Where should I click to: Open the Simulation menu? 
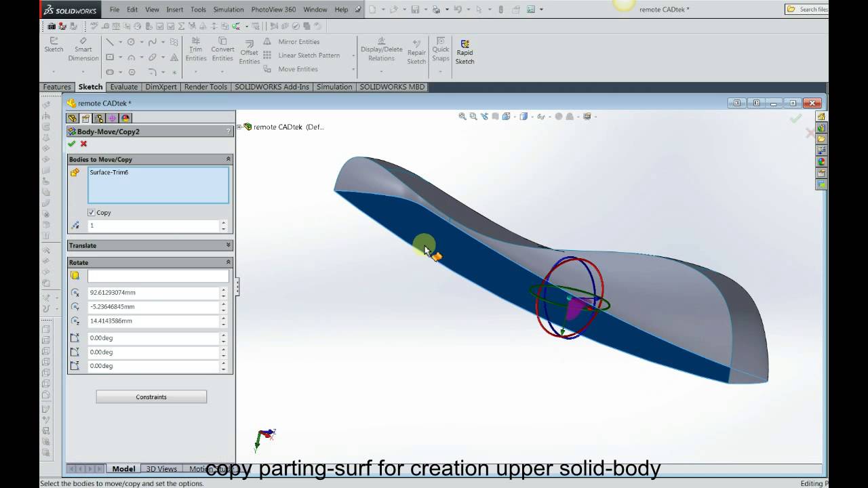coord(229,9)
